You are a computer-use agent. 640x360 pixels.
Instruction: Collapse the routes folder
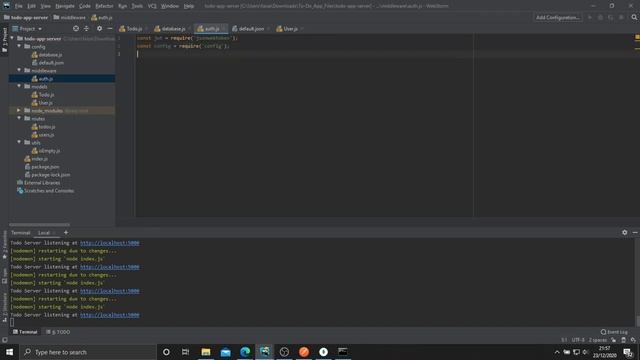[x=19, y=118]
